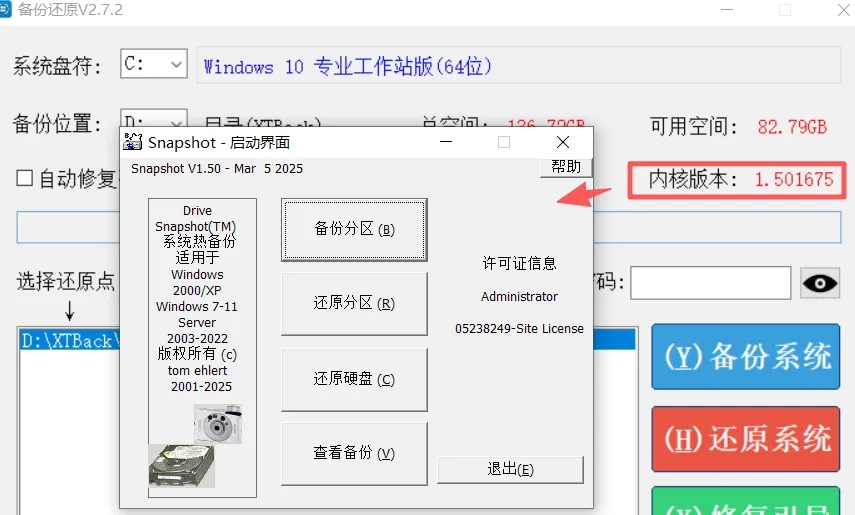The height and width of the screenshot is (515, 855).
Task: Click the 可用空间 82.79GB value
Action: tap(792, 127)
